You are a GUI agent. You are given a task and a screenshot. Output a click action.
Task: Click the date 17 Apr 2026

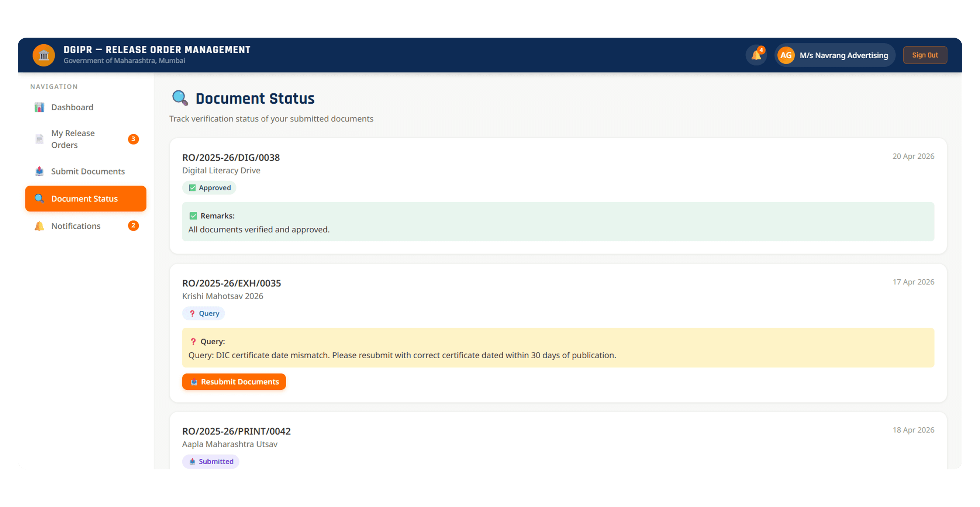click(x=913, y=282)
